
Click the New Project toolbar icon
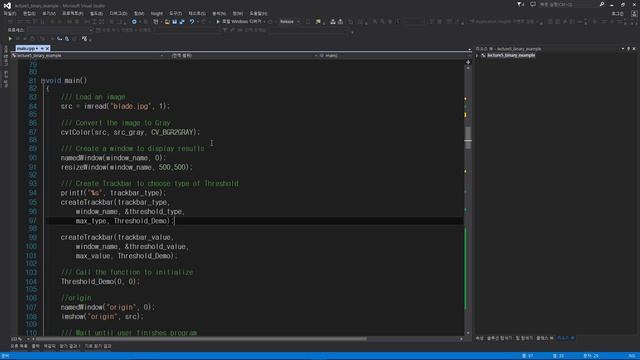156,22
